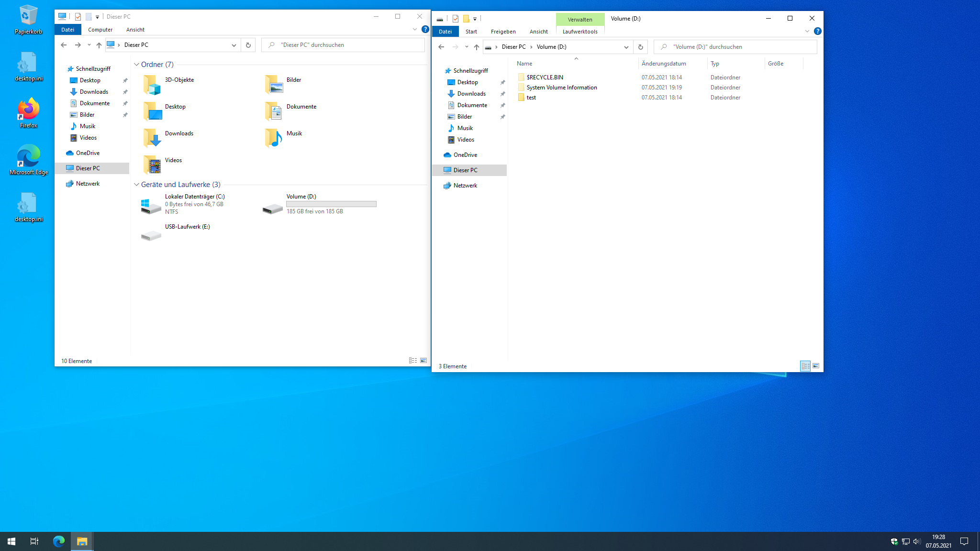Screen dimensions: 980x551
Task: Click the 3D-Objekte folder icon
Action: (152, 85)
